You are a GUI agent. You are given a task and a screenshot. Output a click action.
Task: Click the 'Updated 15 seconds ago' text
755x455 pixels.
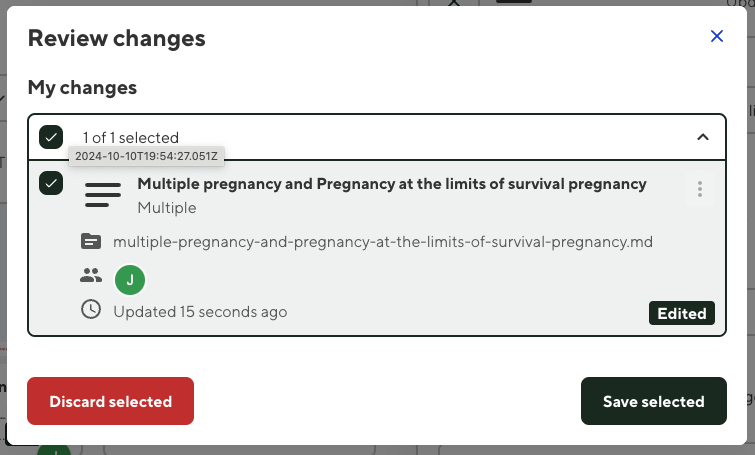[200, 312]
